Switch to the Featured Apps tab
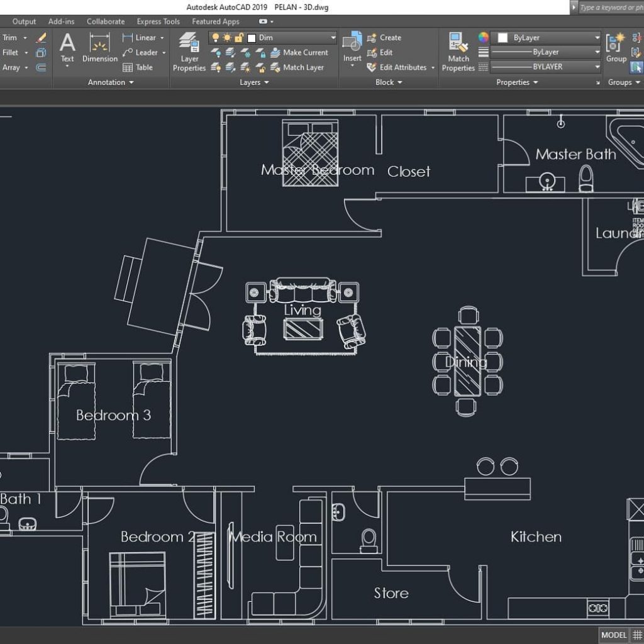The height and width of the screenshot is (644, 644). coord(216,21)
